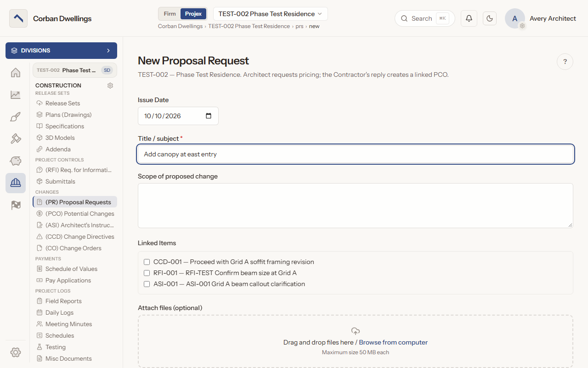Select the hard hat construction icon
Screen dimensions: 588x368
pyautogui.click(x=16, y=183)
